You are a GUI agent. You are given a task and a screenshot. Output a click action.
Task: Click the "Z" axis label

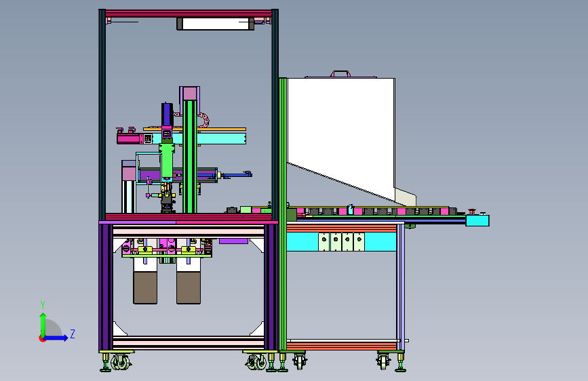(73, 334)
